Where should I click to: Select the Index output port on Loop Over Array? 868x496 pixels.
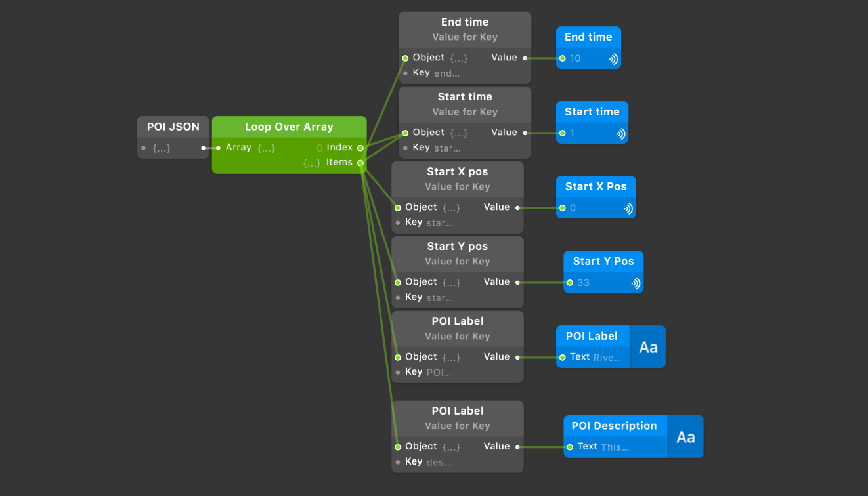(360, 148)
